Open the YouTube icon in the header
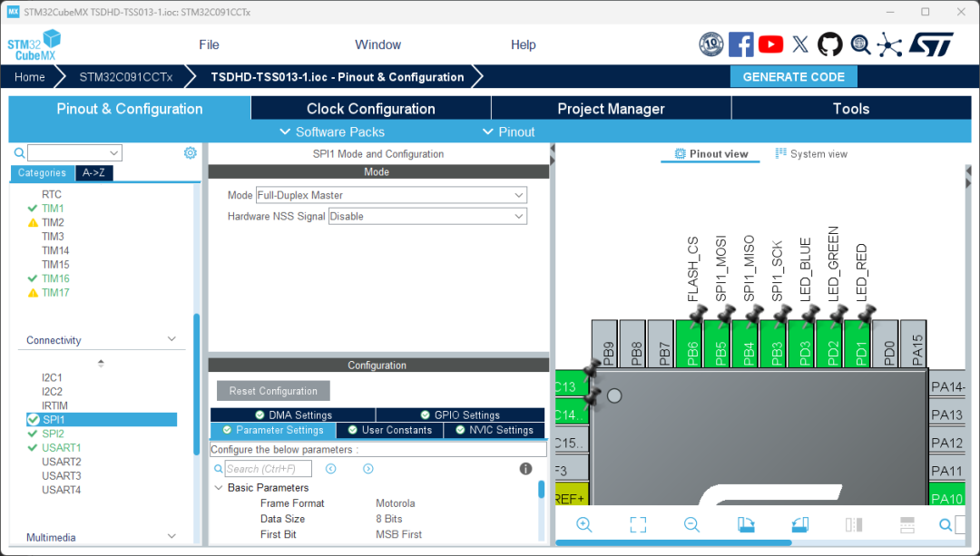Image resolution: width=980 pixels, height=556 pixels. pyautogui.click(x=770, y=44)
